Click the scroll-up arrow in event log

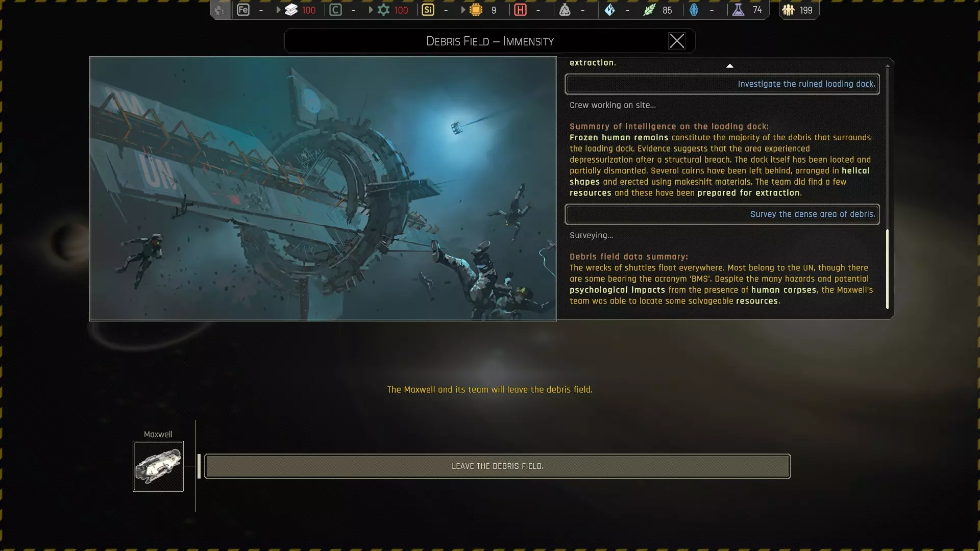pos(729,66)
